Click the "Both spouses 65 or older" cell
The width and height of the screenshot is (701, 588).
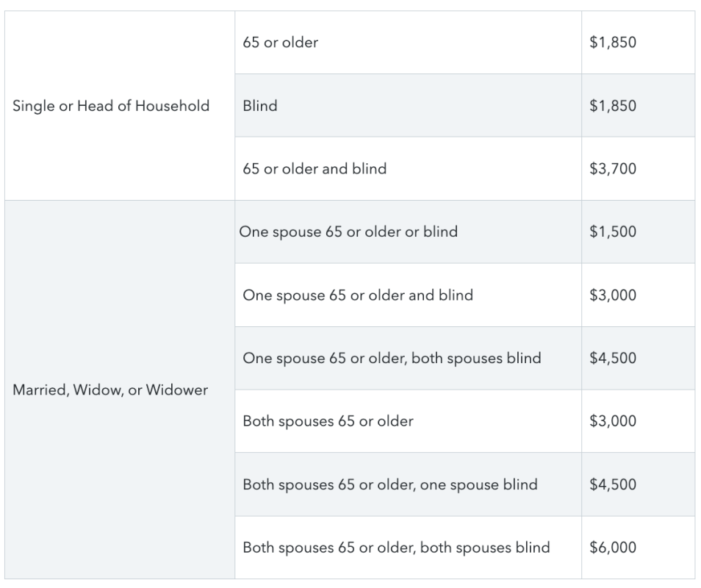(408, 421)
